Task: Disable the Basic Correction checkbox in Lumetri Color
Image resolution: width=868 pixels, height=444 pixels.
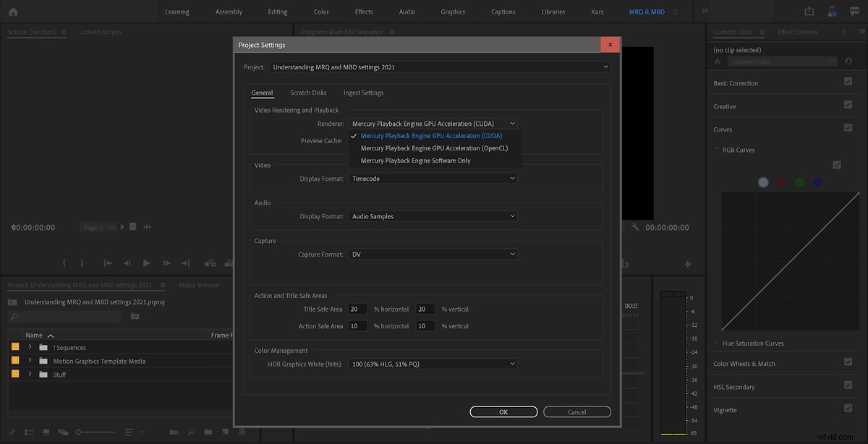Action: pyautogui.click(x=848, y=82)
